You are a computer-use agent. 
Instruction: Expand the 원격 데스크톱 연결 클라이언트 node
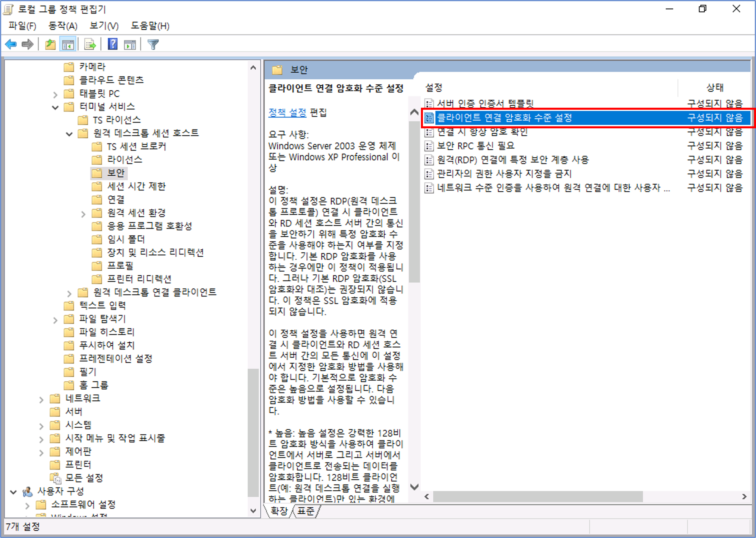click(x=69, y=294)
